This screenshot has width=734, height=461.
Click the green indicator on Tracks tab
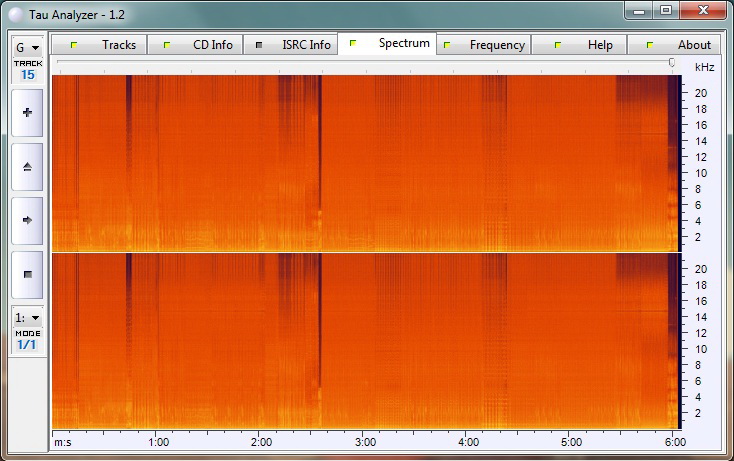[73, 45]
